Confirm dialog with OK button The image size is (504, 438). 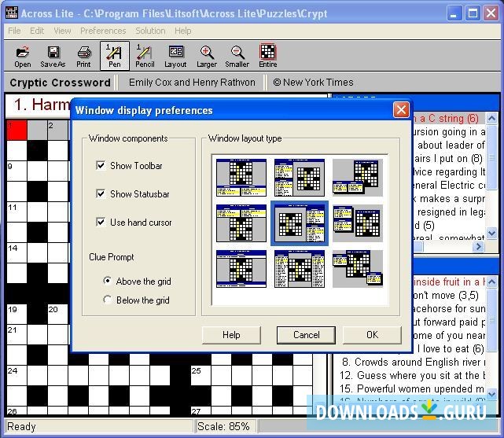coord(372,335)
